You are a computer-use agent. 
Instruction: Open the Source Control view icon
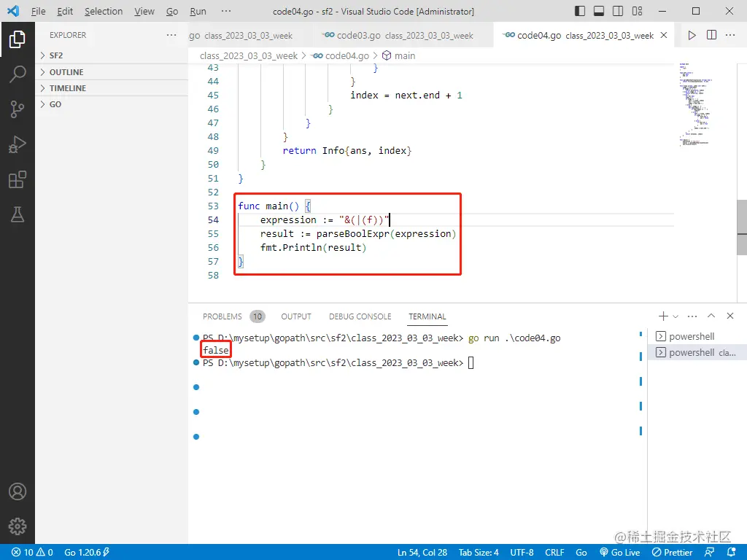click(x=18, y=109)
